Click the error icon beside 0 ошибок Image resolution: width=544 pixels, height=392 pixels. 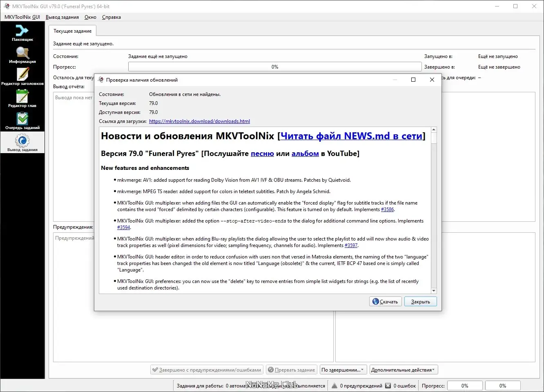click(x=388, y=385)
